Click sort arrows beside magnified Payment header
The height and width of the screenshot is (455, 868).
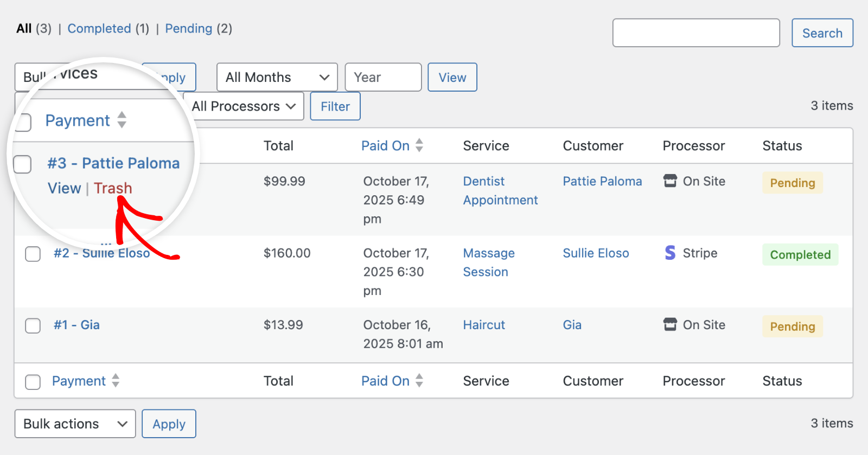[122, 120]
